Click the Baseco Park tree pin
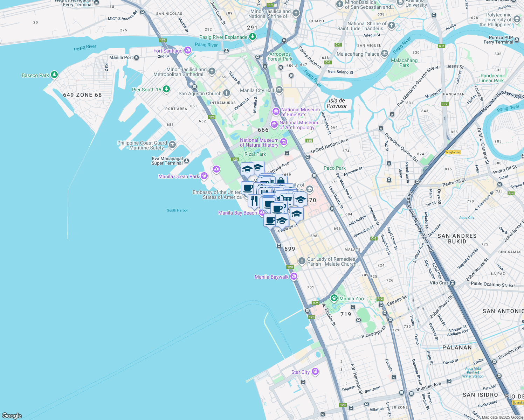This screenshot has width=524, height=420. (x=54, y=75)
